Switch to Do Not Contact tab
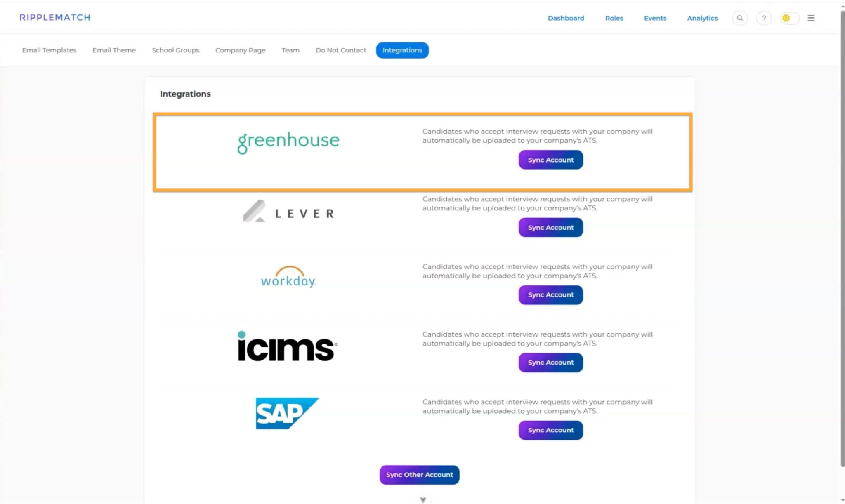Image resolution: width=845 pixels, height=504 pixels. coord(341,50)
